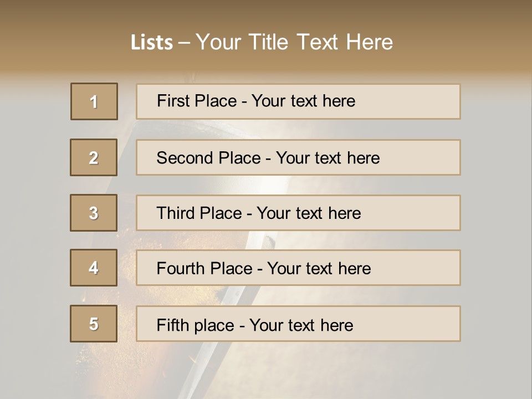
Task: Select the number 2 box
Action: 94,157
